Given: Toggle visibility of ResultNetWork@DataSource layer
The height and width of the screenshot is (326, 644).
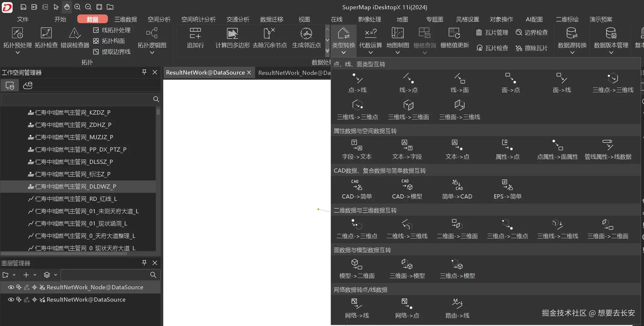Looking at the screenshot, I should pyautogui.click(x=11, y=300).
